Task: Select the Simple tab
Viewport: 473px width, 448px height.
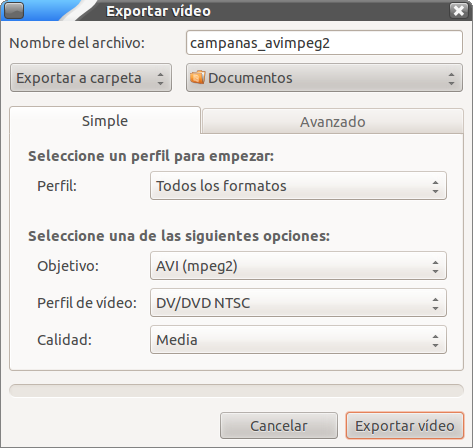Action: [x=105, y=120]
